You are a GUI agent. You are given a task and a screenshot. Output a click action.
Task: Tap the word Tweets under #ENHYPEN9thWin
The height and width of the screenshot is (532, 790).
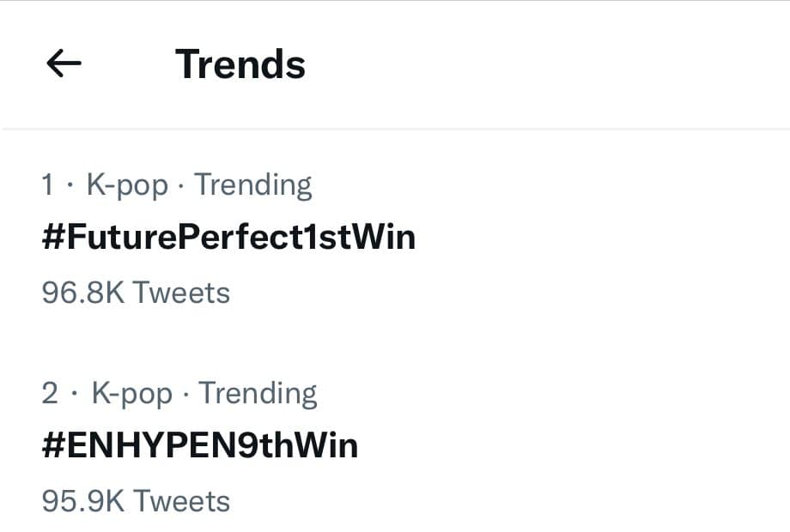pos(181,500)
